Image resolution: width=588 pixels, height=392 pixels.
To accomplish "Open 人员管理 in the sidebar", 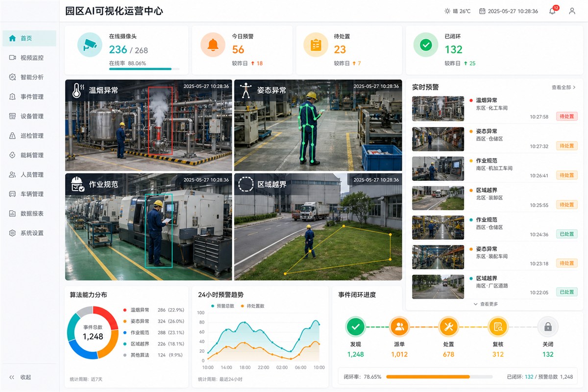I will tap(29, 174).
